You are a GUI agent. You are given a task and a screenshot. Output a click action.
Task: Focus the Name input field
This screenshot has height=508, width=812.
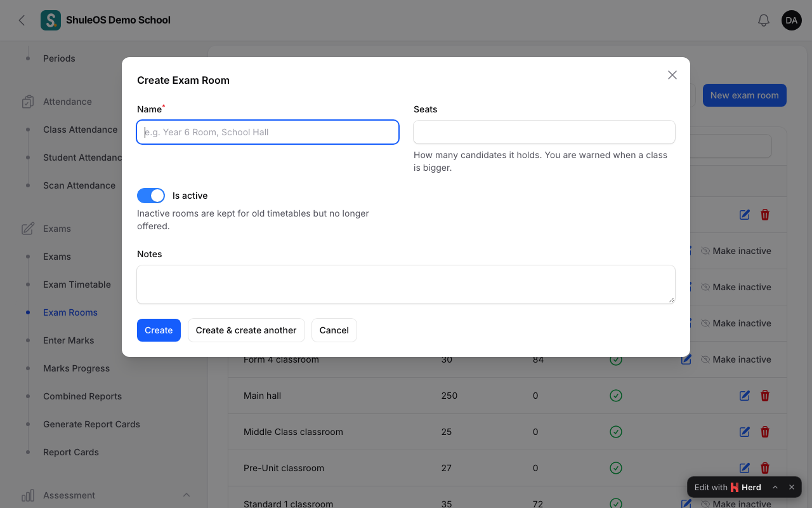[x=268, y=132]
